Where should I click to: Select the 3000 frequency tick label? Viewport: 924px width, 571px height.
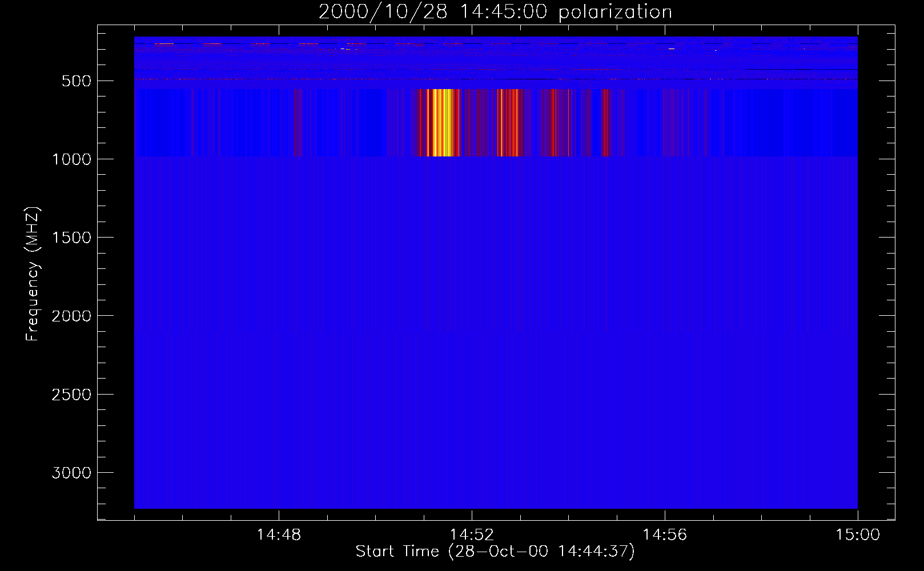pyautogui.click(x=71, y=473)
